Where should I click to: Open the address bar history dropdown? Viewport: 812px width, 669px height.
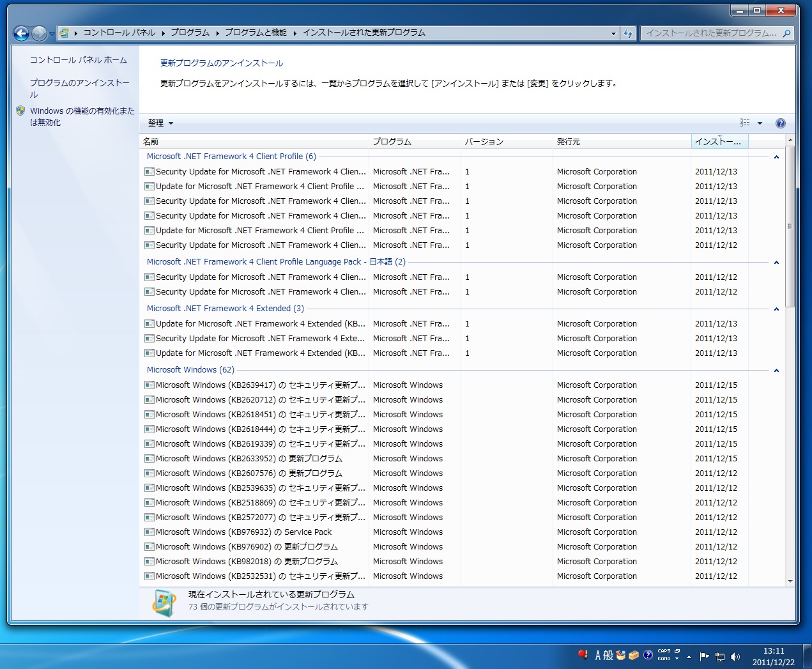[x=613, y=33]
